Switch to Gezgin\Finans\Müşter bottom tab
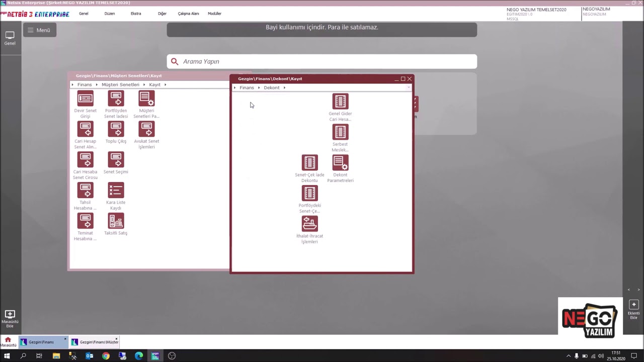 (x=95, y=342)
